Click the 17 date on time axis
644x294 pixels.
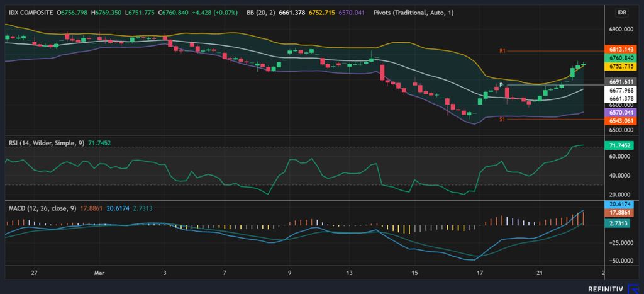pyautogui.click(x=479, y=273)
